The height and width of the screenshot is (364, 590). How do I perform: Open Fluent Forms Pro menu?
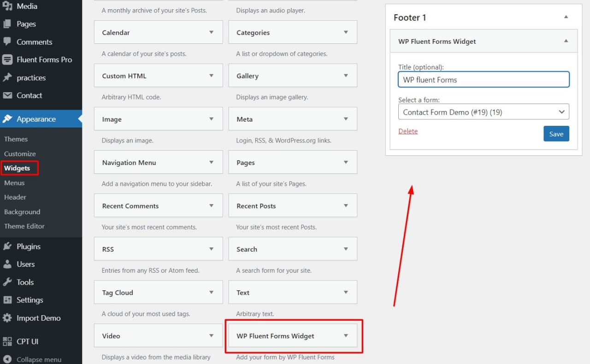44,59
